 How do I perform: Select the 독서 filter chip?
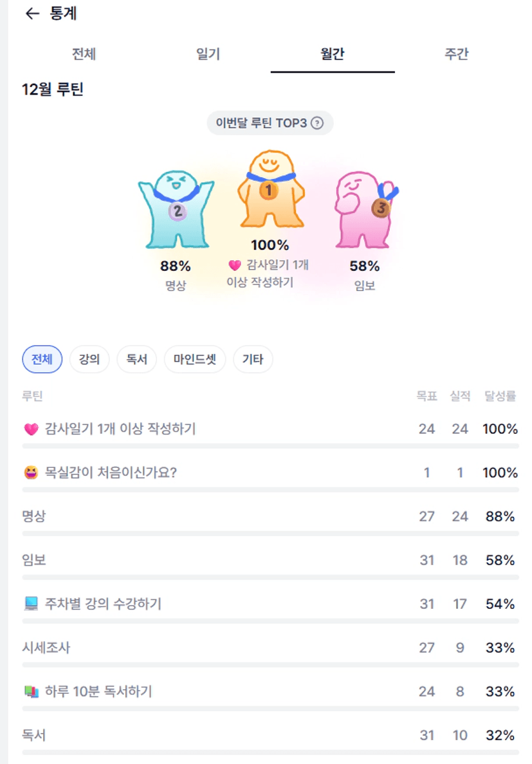click(x=136, y=359)
